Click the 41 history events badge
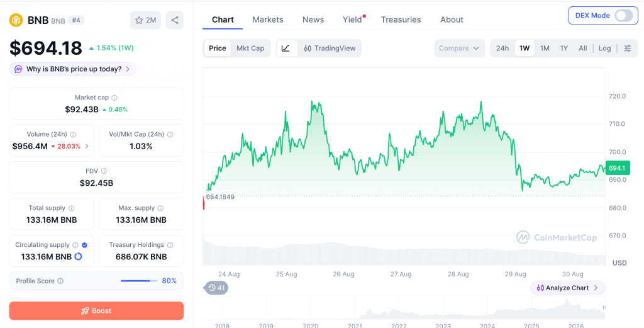Image resolution: width=644 pixels, height=328 pixels. [216, 288]
